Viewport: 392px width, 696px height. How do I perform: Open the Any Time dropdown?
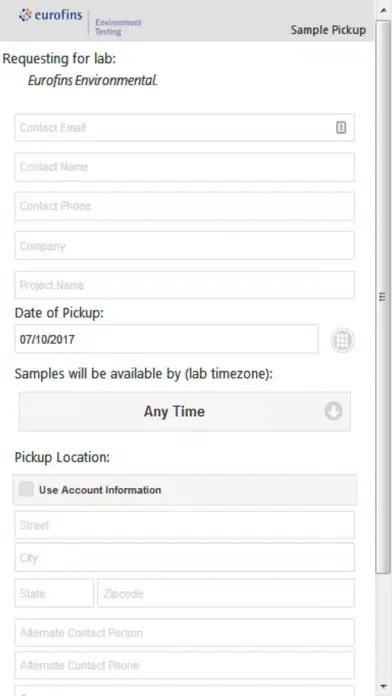point(185,411)
